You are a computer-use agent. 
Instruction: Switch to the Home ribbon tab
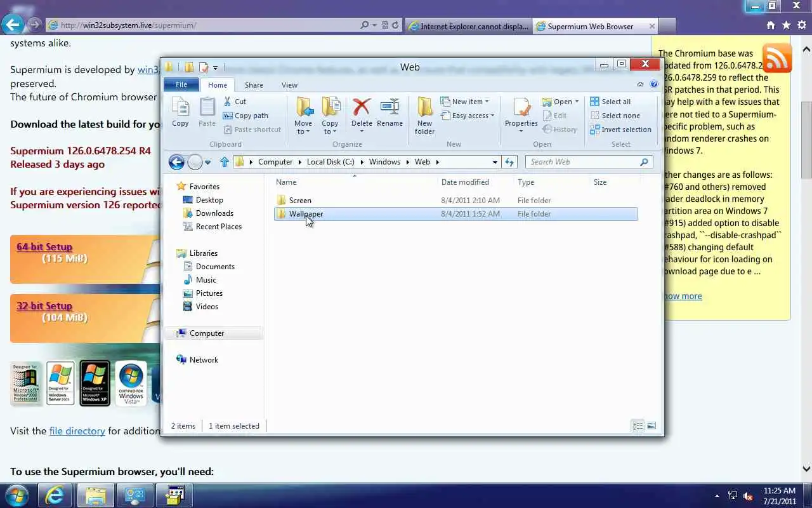pos(218,85)
